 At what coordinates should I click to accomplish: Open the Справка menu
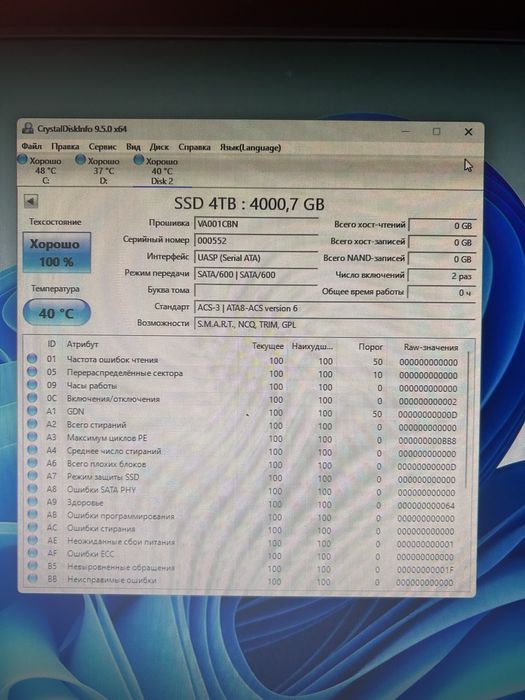pos(194,147)
